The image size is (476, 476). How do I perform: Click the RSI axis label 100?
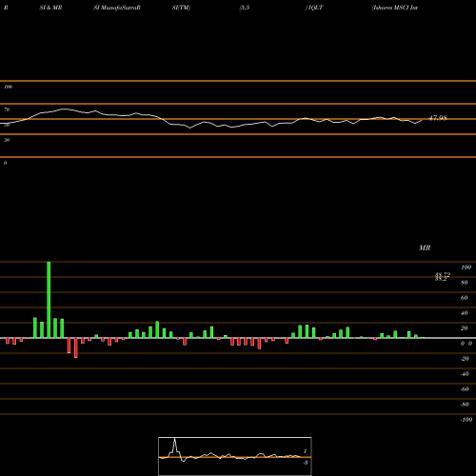pos(8,87)
